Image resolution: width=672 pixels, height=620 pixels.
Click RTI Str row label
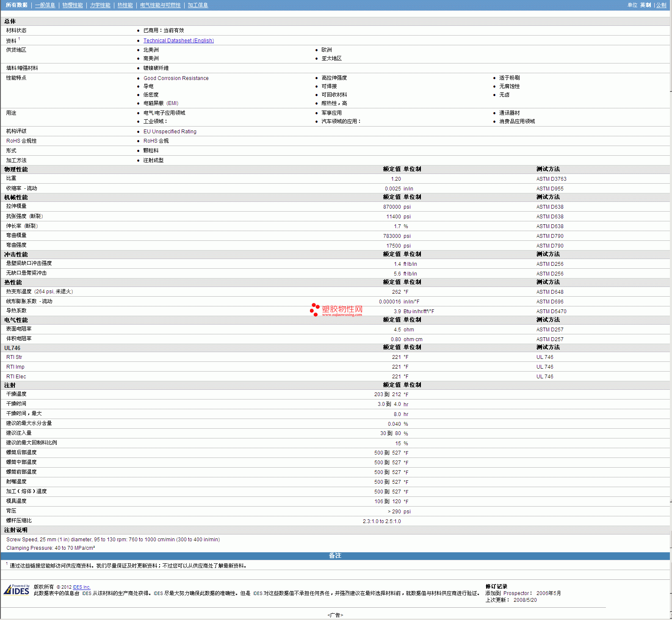click(14, 357)
